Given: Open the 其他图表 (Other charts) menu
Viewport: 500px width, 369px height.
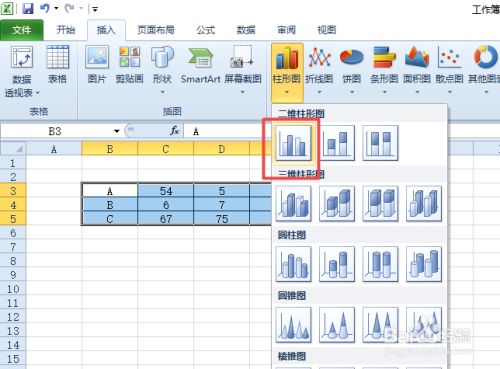Looking at the screenshot, I should coord(485,71).
